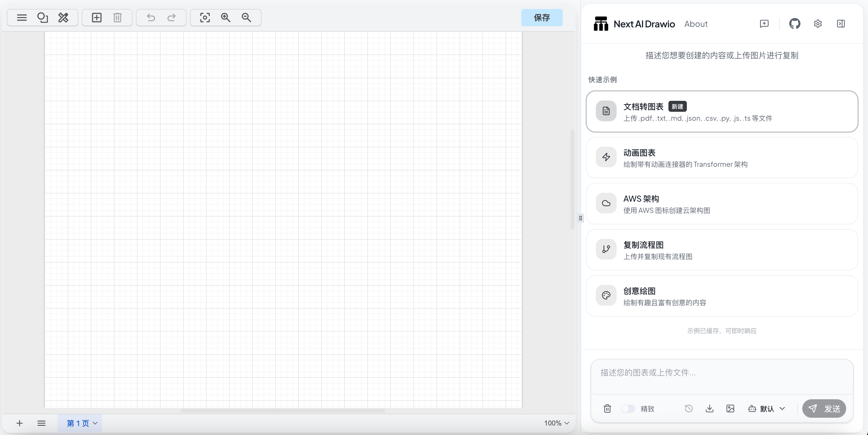Open the format/style panel icon
This screenshot has width=868, height=435.
(x=63, y=18)
